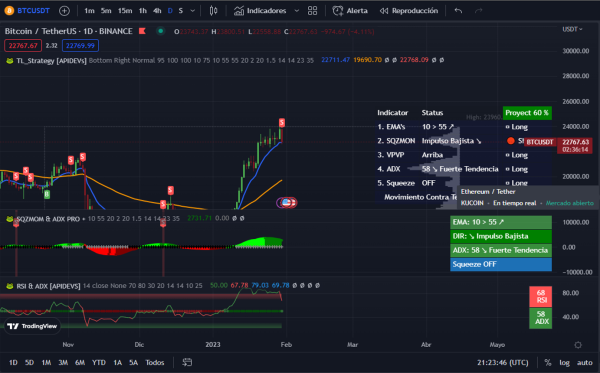The width and height of the screenshot is (600, 373).
Task: Open the Indicadores menu
Action: [x=260, y=11]
